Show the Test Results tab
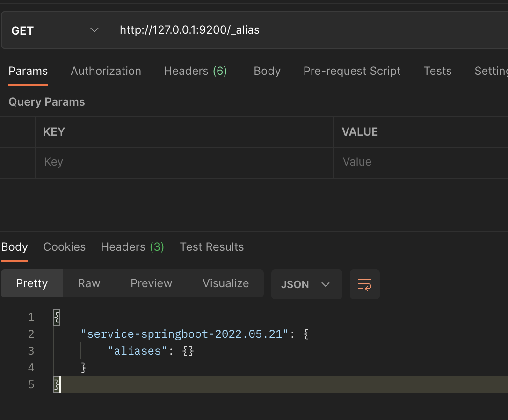 coord(212,247)
